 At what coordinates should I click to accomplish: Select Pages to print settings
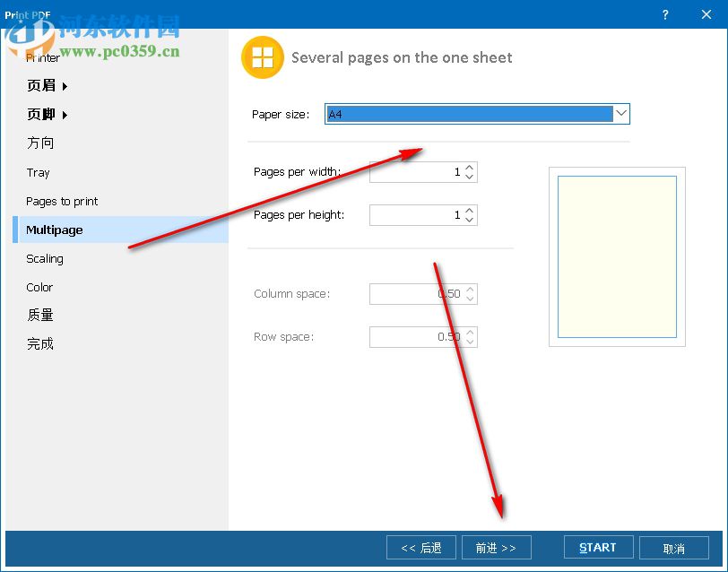61,201
